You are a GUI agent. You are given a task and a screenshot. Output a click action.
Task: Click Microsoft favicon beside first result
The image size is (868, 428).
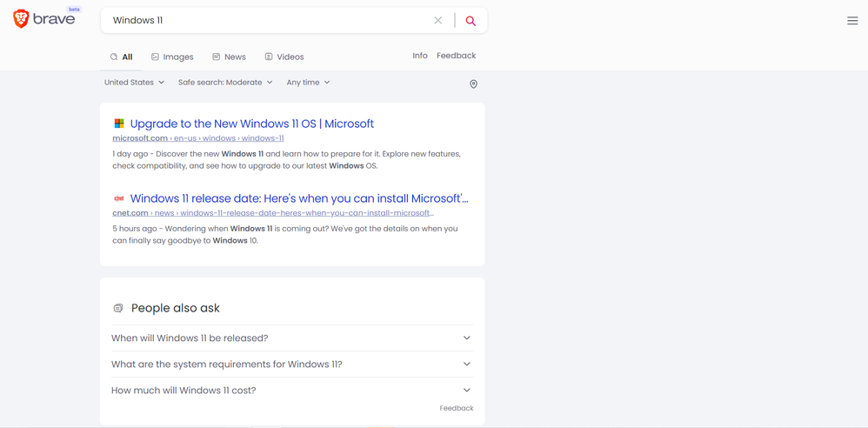click(118, 124)
